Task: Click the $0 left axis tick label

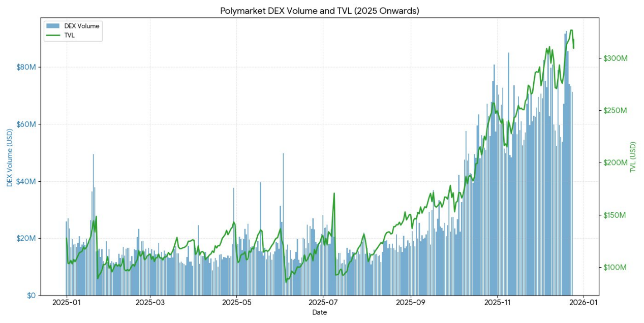Action: [x=30, y=296]
